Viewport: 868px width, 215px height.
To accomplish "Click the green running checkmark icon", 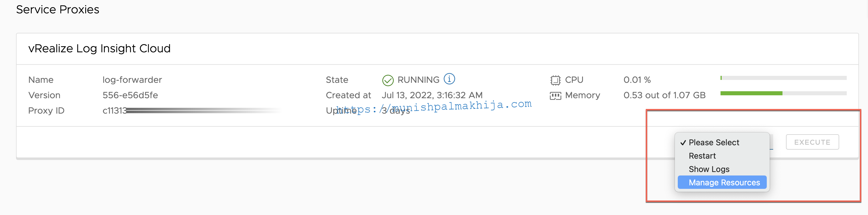I will point(388,80).
